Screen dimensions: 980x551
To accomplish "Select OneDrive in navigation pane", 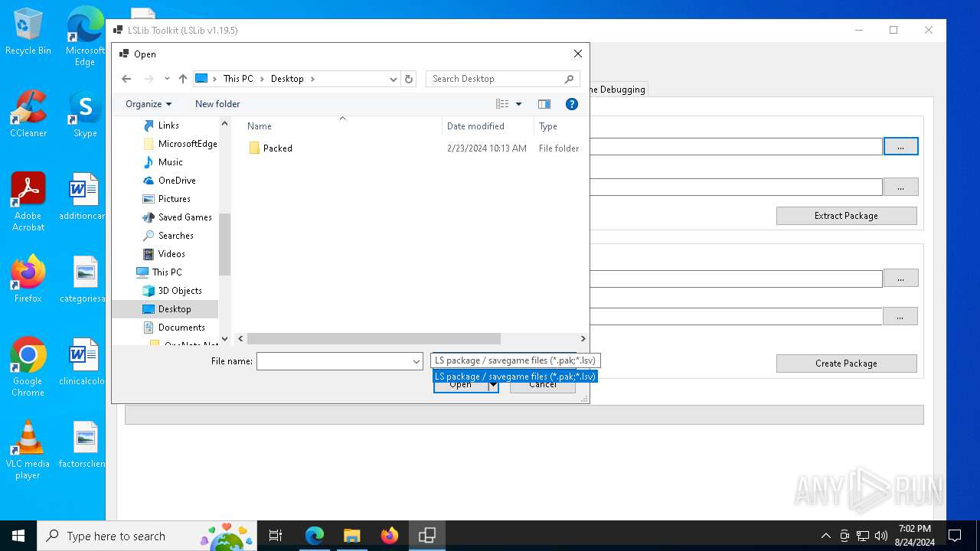I will point(177,181).
